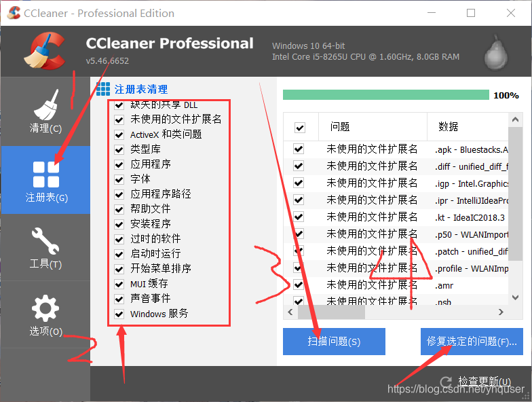This screenshot has height=402, width=532.
Task: Click the results vertical scrollbar up arrow
Action: click(516, 120)
